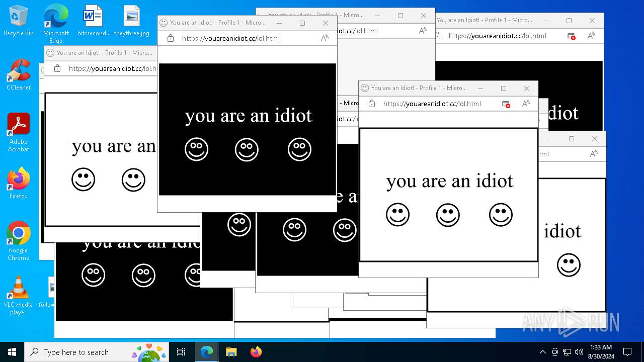Close the lower-right white window
The image size is (644, 362).
595,139
